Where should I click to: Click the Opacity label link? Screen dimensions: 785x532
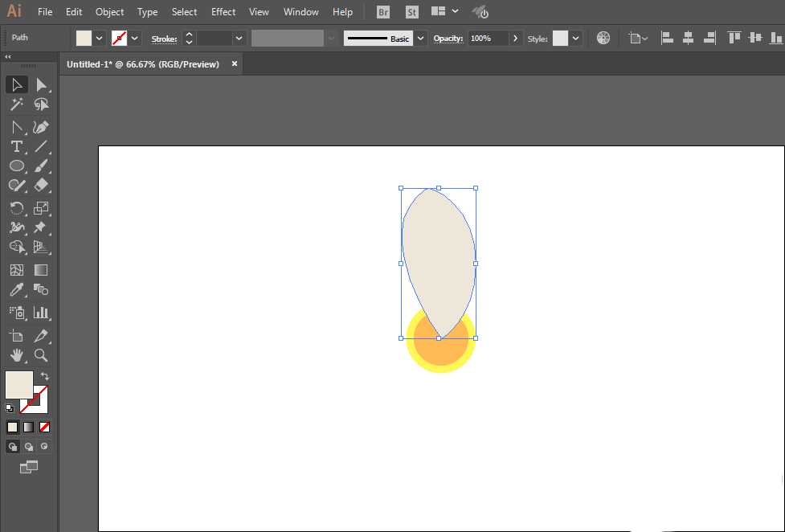(448, 39)
